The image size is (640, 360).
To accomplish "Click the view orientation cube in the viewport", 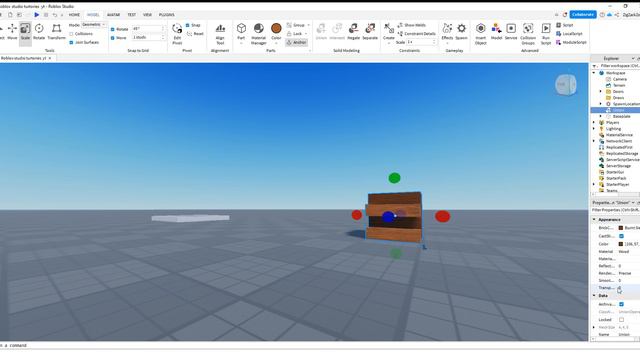I will click(x=566, y=85).
